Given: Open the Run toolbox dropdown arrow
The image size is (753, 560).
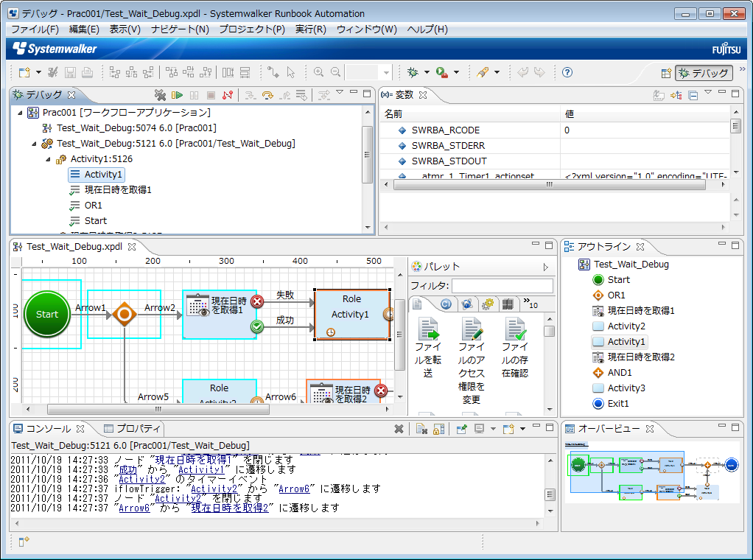Looking at the screenshot, I should tap(456, 72).
